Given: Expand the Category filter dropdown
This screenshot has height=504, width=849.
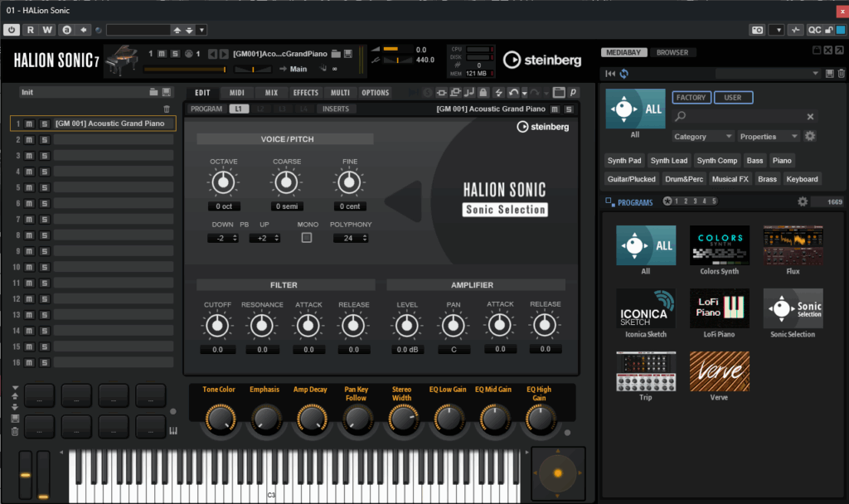Looking at the screenshot, I should pyautogui.click(x=703, y=136).
